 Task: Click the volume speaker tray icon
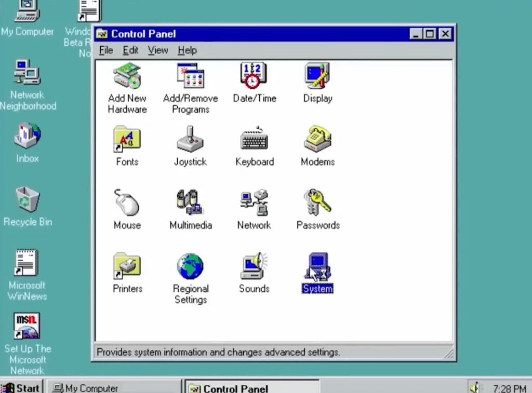point(474,387)
